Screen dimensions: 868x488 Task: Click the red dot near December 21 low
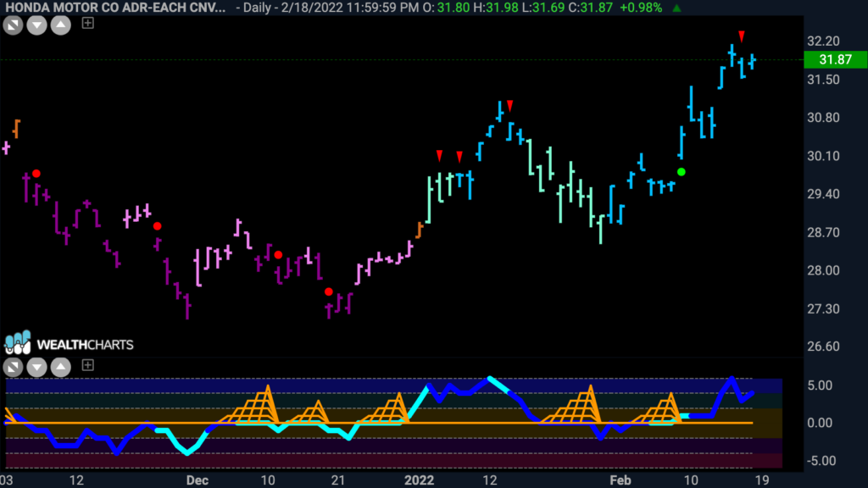click(329, 291)
